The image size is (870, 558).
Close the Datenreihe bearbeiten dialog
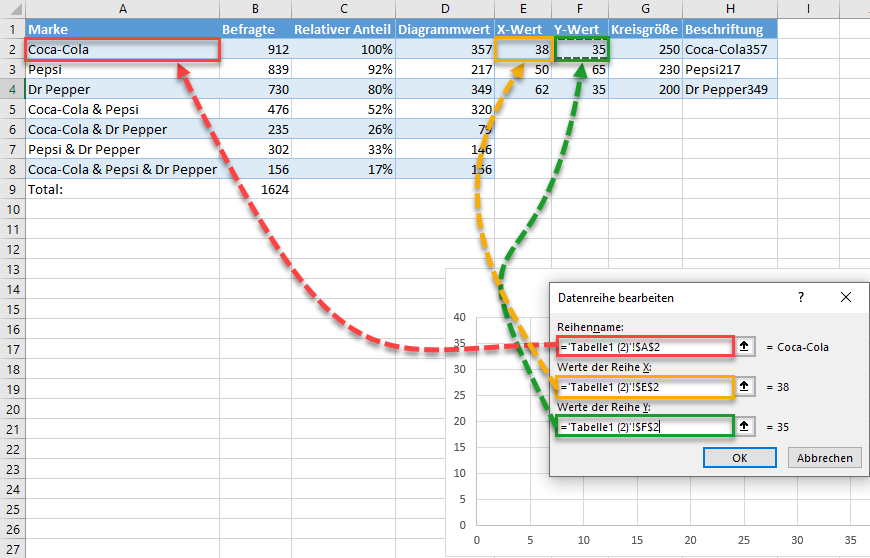[x=846, y=297]
